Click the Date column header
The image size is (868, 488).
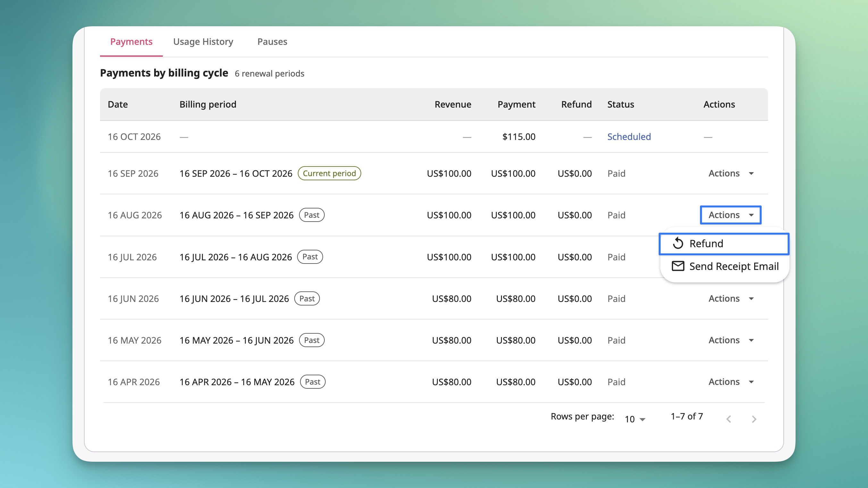pos(118,104)
